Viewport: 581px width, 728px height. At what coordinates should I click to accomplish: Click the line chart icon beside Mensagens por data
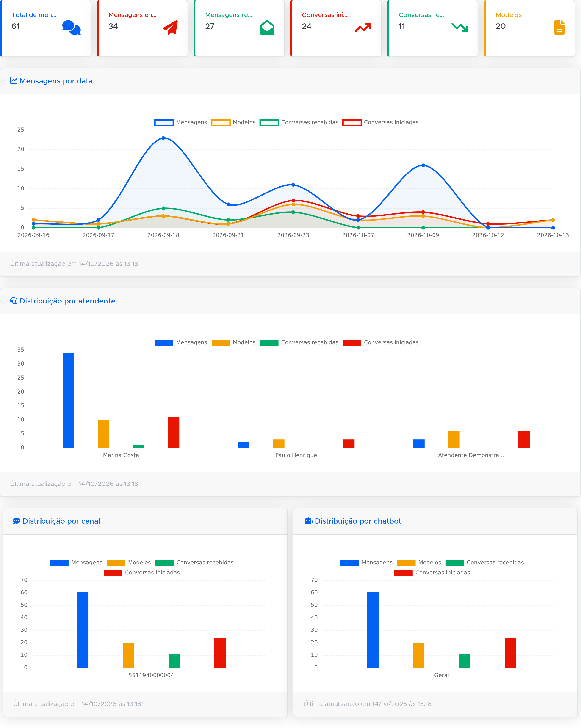(x=14, y=81)
